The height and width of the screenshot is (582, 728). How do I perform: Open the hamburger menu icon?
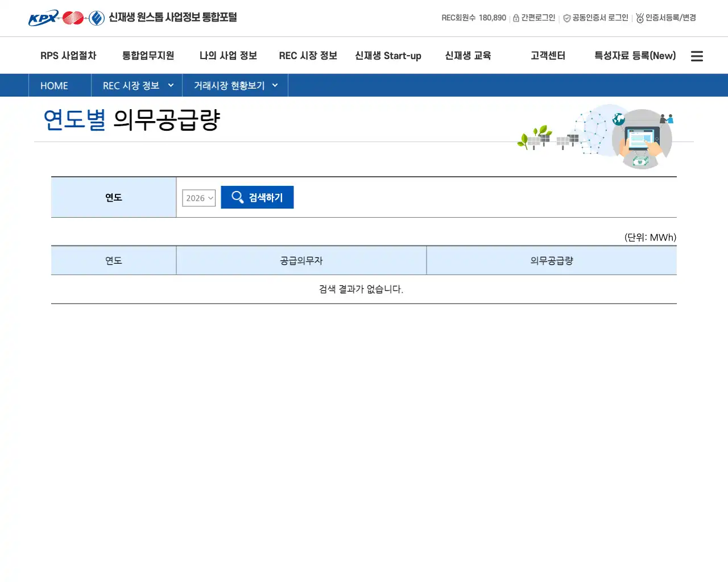(x=697, y=56)
